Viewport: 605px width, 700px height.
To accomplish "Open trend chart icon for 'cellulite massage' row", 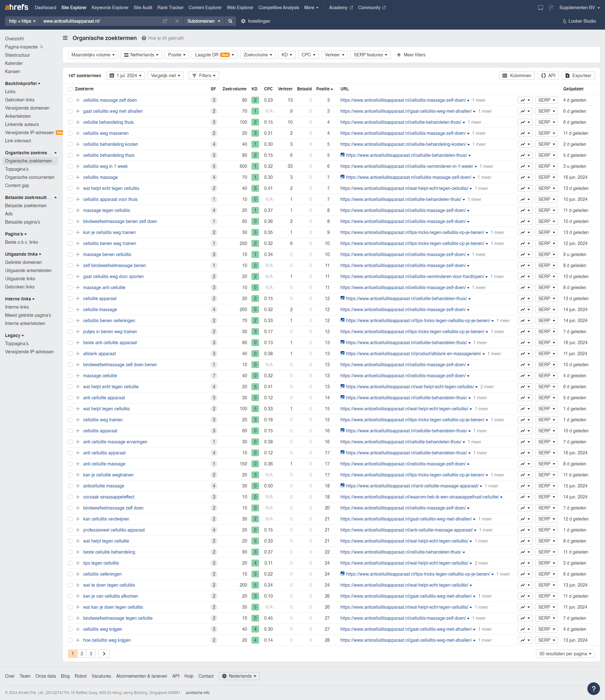I will click(x=525, y=310).
